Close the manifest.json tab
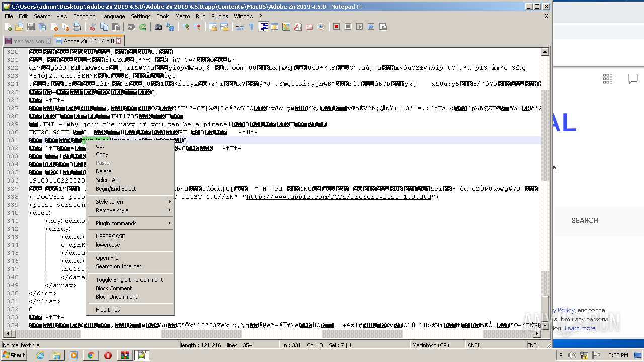Viewport: 644px width, 362px height. click(48, 41)
